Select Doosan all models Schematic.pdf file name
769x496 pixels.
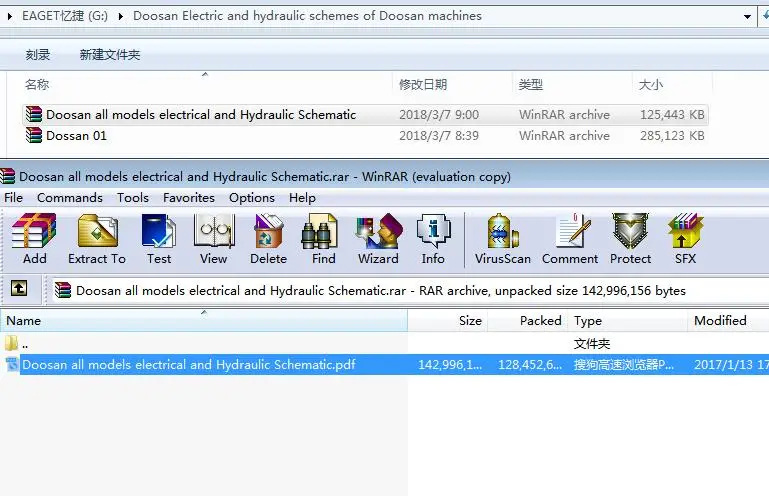coord(189,365)
